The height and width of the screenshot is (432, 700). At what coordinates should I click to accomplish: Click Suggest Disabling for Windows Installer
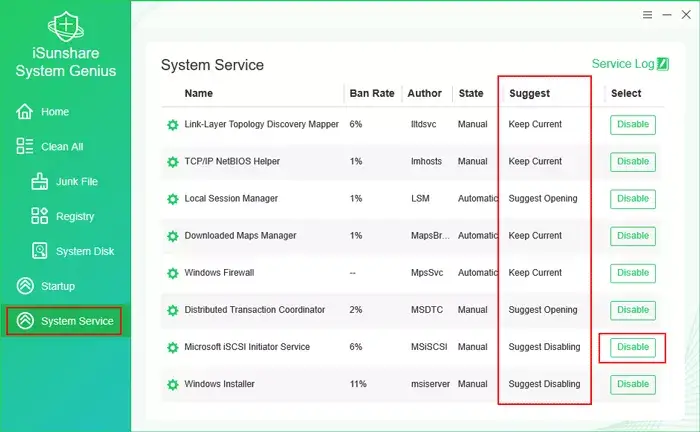pos(544,384)
